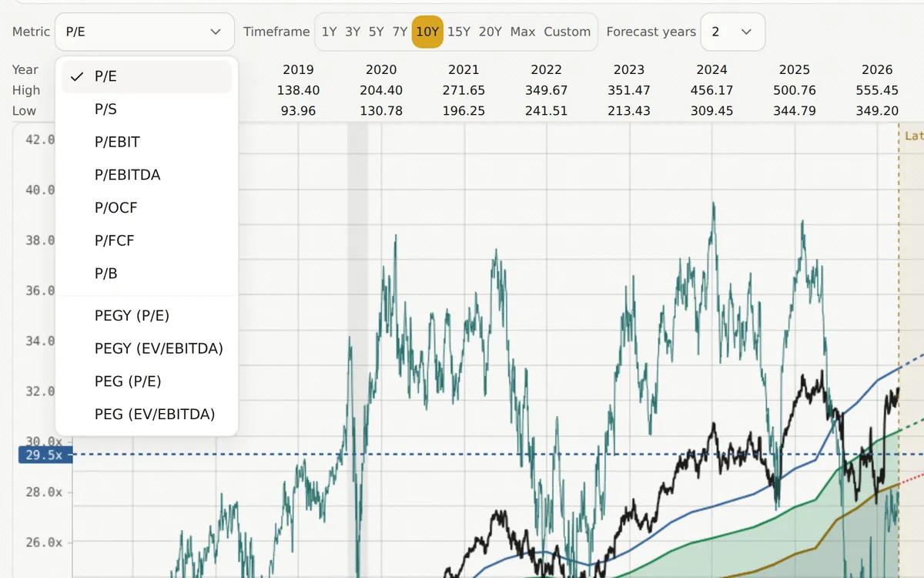
Task: Click the highlighted 10Y timeframe
Action: click(427, 32)
